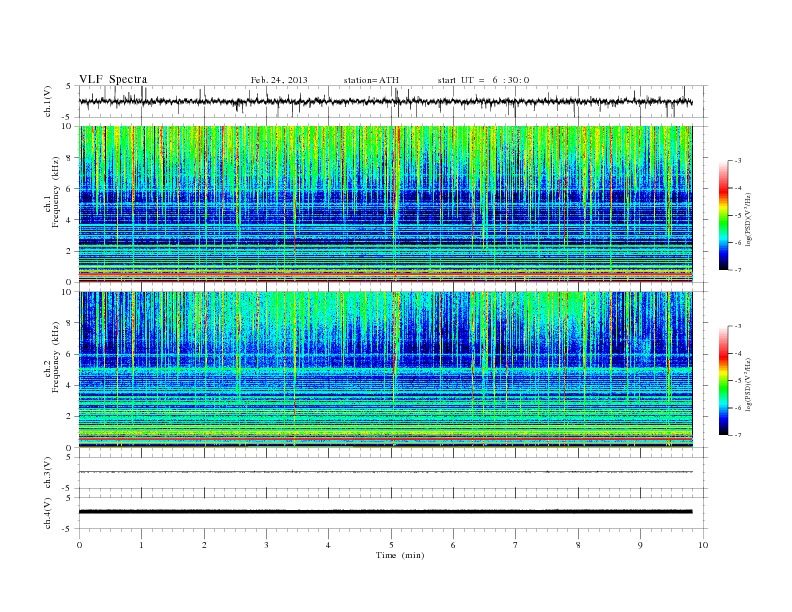Click the ch.1 voltage waveform trace
Screen dimensions: 792x612
[385, 101]
